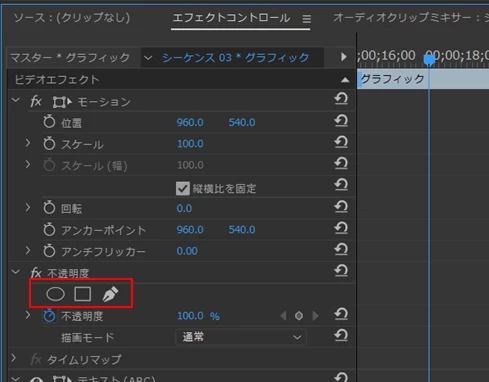Image resolution: width=489 pixels, height=382 pixels.
Task: Select the ellipse mask tool under Opacity
Action: (55, 294)
